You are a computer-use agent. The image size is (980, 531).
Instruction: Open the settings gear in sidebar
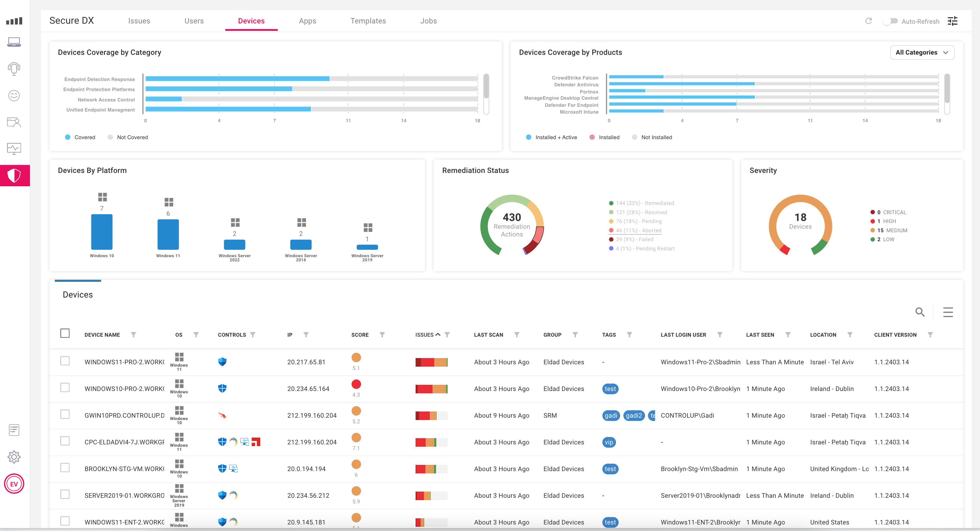pos(14,457)
